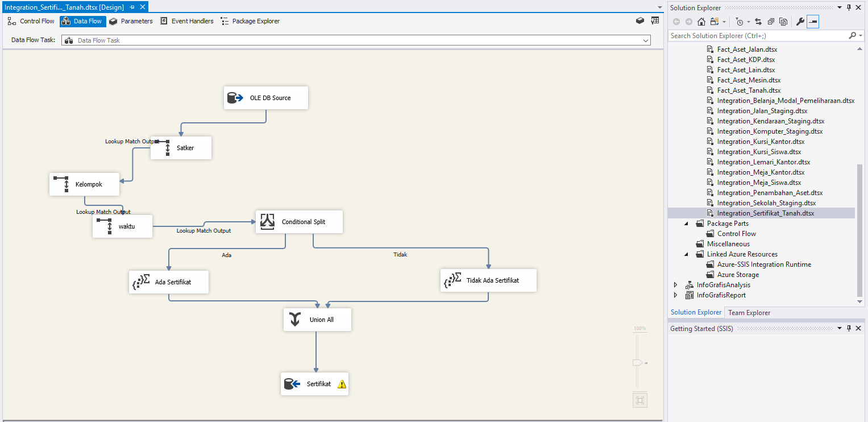Select Integration_Sertifikat_Tanah.dtsx in tree
Screen dimensions: 868x422
point(765,213)
